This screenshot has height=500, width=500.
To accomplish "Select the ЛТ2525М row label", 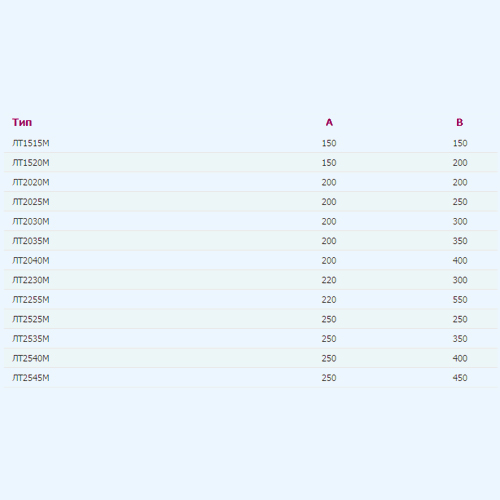I will [31, 319].
